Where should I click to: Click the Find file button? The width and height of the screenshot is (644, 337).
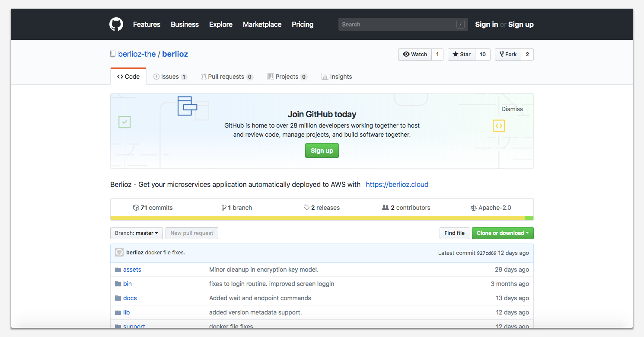coord(454,233)
